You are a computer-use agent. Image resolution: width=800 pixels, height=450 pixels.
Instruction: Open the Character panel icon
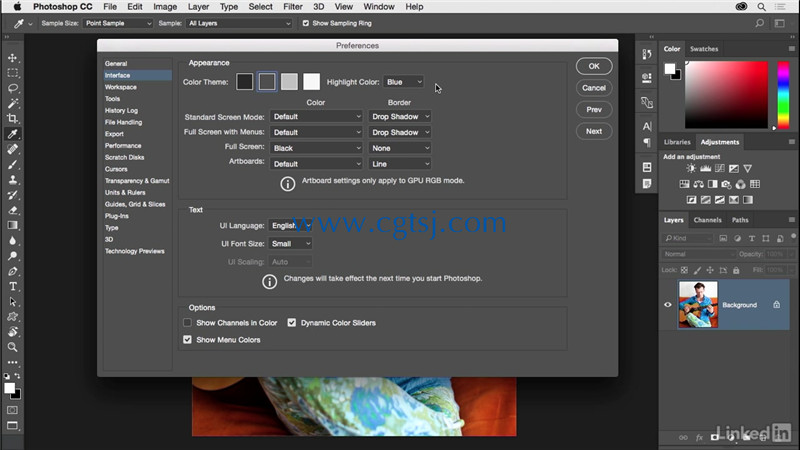click(x=647, y=126)
